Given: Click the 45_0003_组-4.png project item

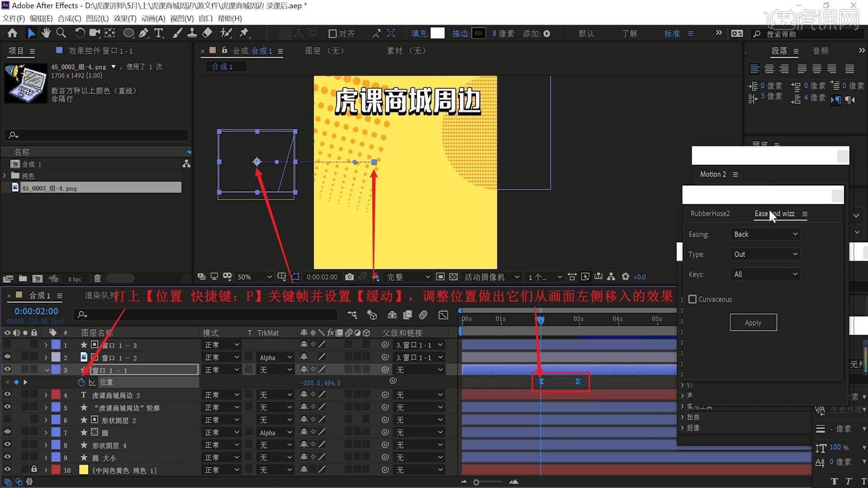Looking at the screenshot, I should [96, 188].
